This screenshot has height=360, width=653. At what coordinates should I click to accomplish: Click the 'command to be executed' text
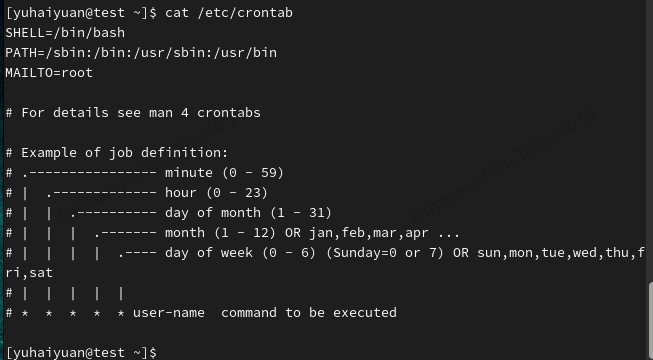(309, 313)
